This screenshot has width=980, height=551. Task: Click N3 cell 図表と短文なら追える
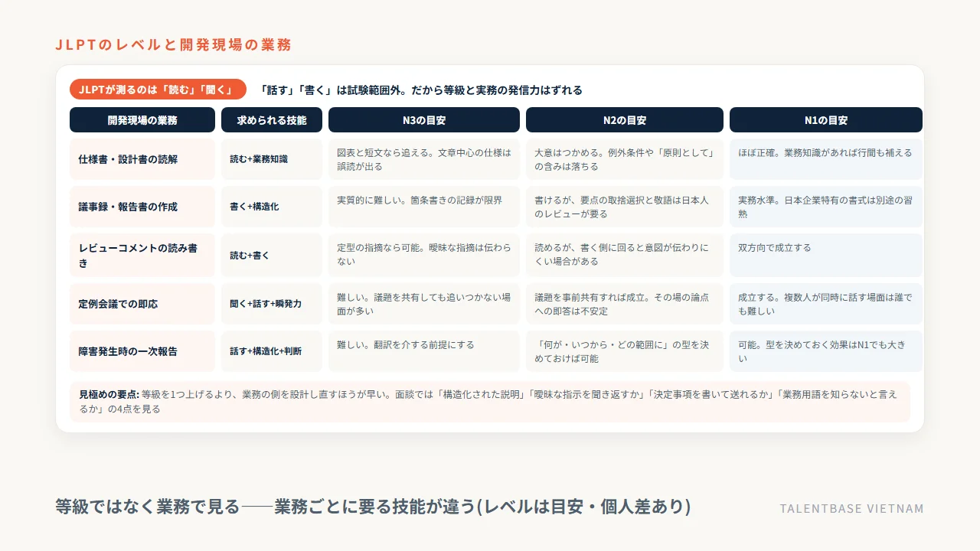pyautogui.click(x=424, y=159)
